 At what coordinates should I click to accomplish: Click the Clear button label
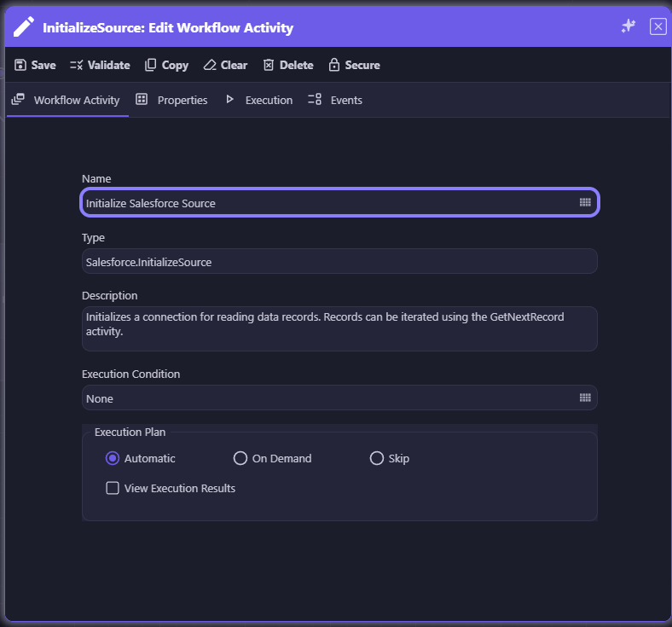(234, 65)
